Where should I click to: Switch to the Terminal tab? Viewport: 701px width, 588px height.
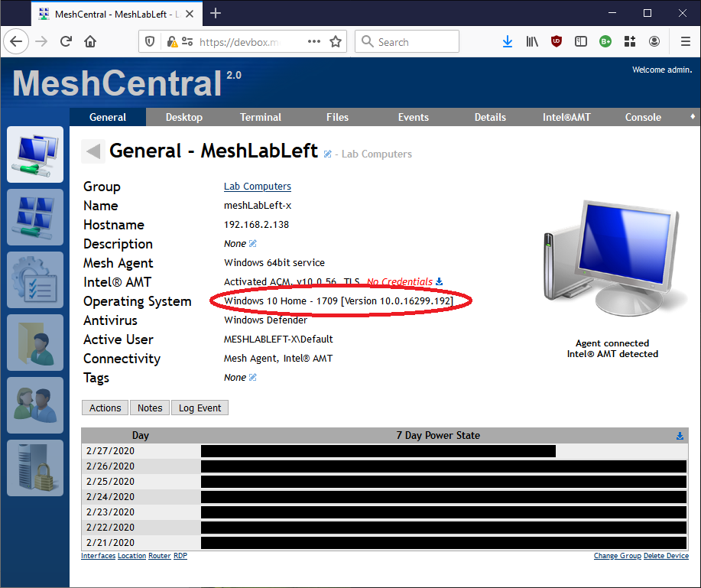[261, 117]
